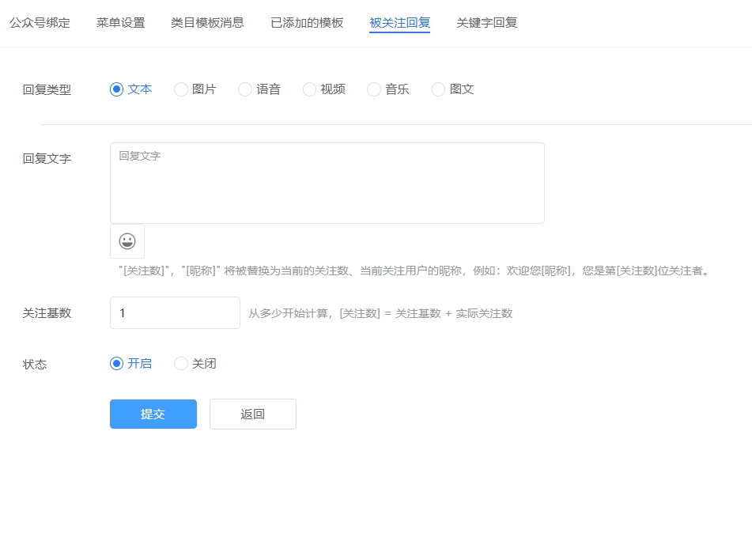The height and width of the screenshot is (560, 752).
Task: Select the 图文 reply type
Action: point(438,89)
